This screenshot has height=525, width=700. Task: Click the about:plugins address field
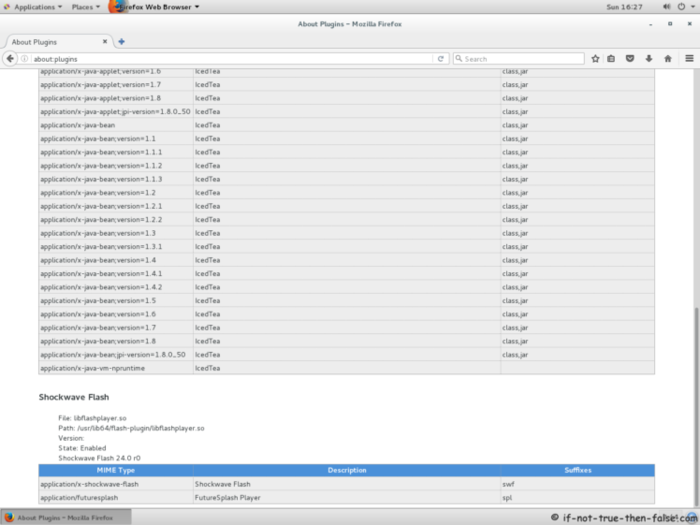tap(232, 59)
